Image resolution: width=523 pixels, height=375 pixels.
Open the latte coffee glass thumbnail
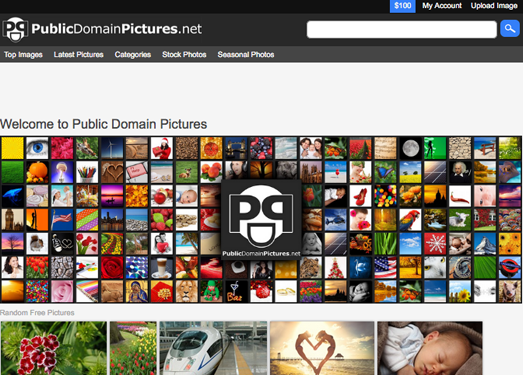(162, 268)
